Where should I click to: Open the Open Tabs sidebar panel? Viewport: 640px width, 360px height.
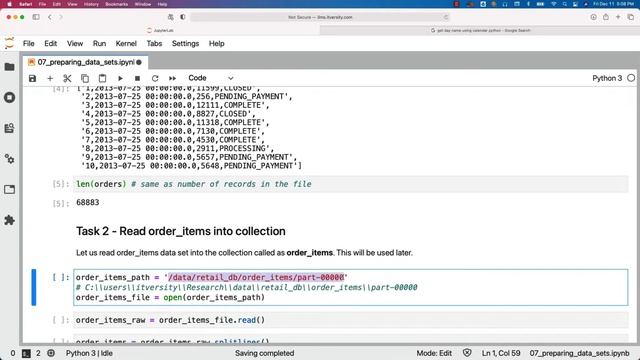[9, 189]
